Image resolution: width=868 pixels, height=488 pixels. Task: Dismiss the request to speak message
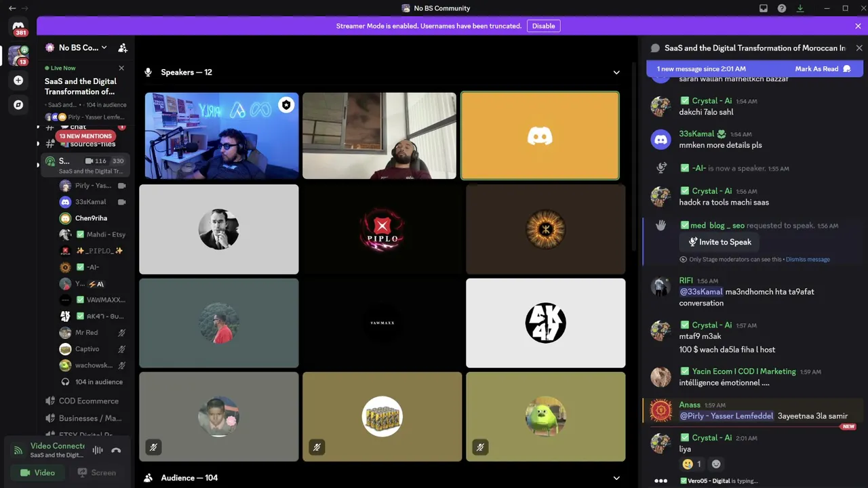[x=808, y=260]
